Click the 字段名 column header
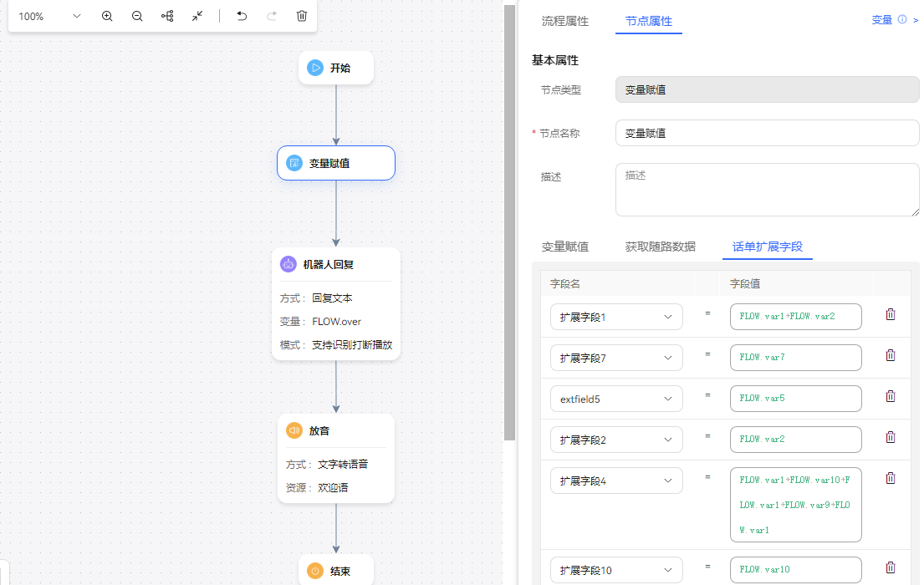The image size is (924, 585). point(565,283)
